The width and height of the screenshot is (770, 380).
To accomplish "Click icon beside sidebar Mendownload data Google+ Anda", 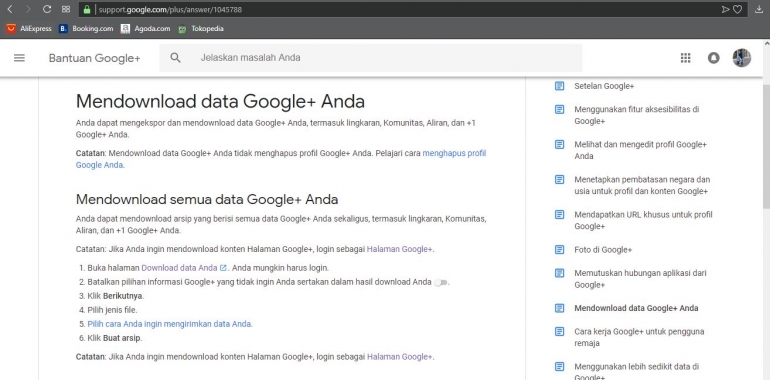I will click(559, 308).
